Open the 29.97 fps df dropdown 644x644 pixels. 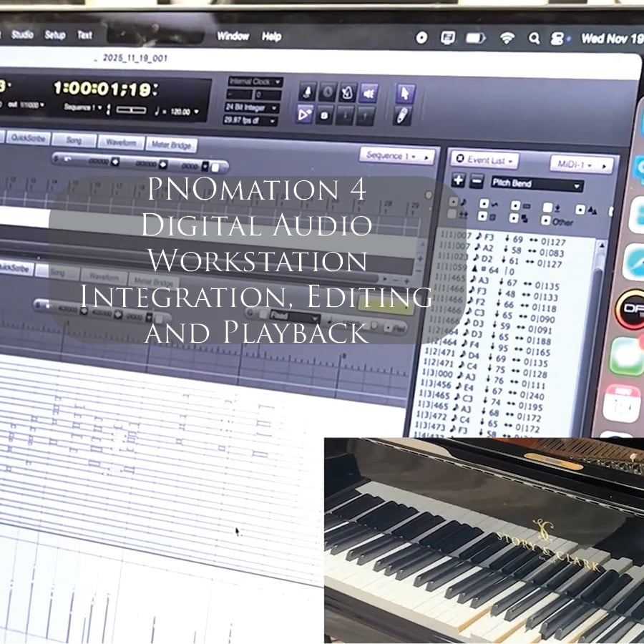[250, 120]
